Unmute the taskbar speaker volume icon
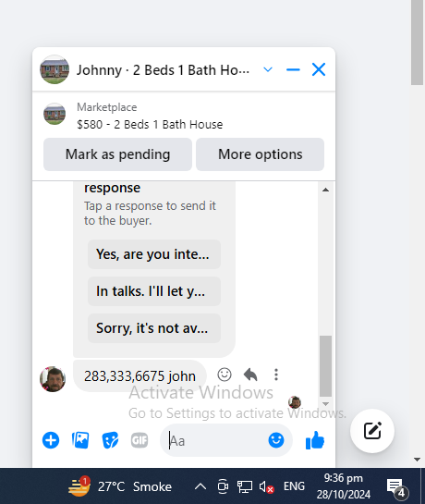Image resolution: width=425 pixels, height=504 pixels. click(x=266, y=487)
